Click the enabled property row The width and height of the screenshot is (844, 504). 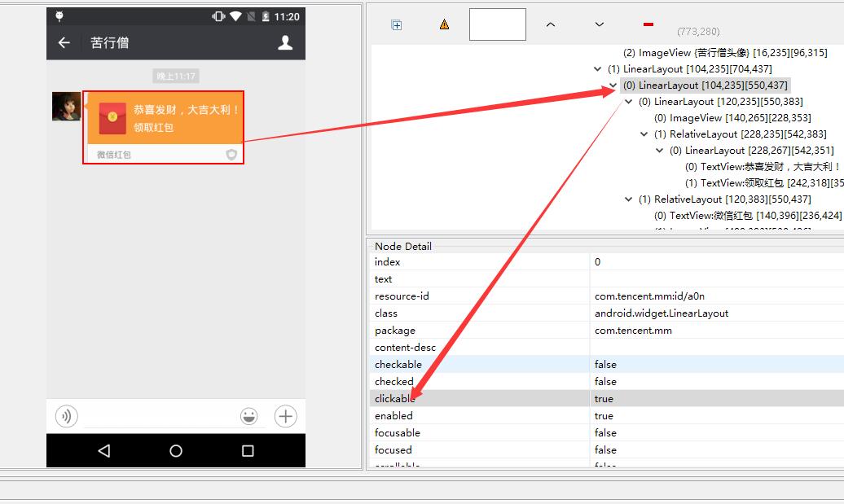[x=607, y=416]
